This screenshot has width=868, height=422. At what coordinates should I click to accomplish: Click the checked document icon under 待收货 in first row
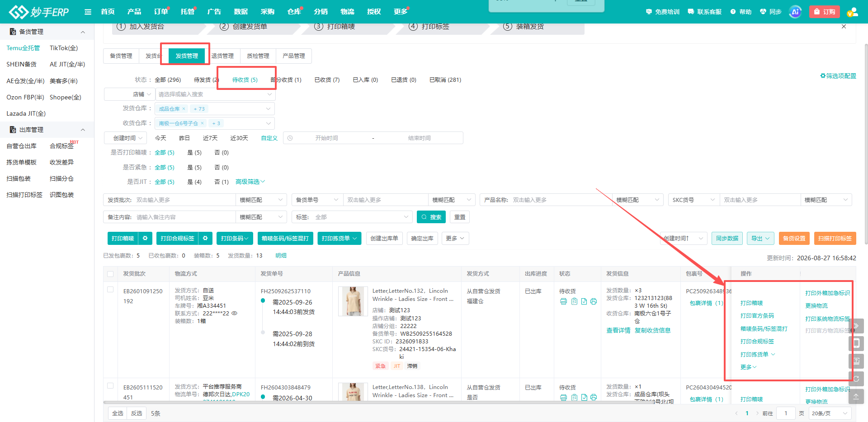coord(584,301)
